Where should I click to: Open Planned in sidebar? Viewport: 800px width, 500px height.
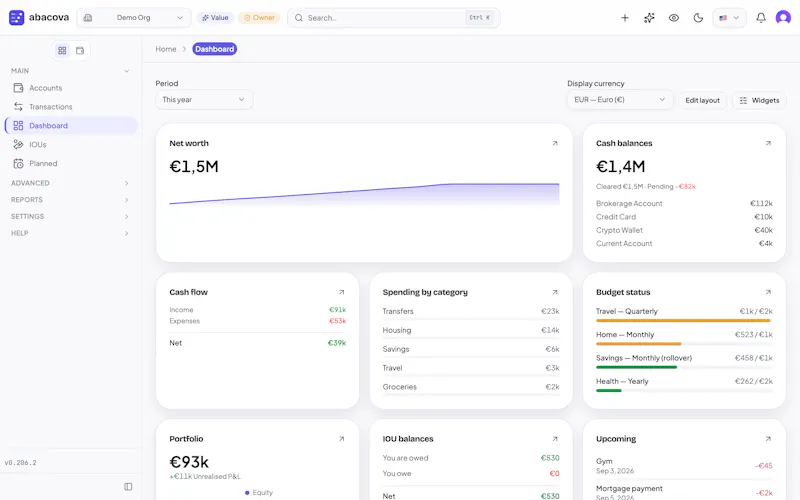pyautogui.click(x=70, y=163)
